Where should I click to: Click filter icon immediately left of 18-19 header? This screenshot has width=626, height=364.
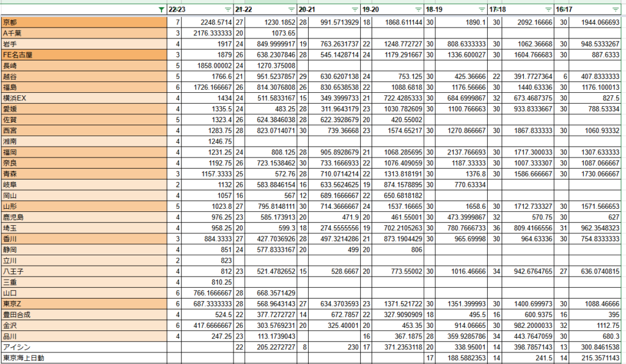[418, 10]
